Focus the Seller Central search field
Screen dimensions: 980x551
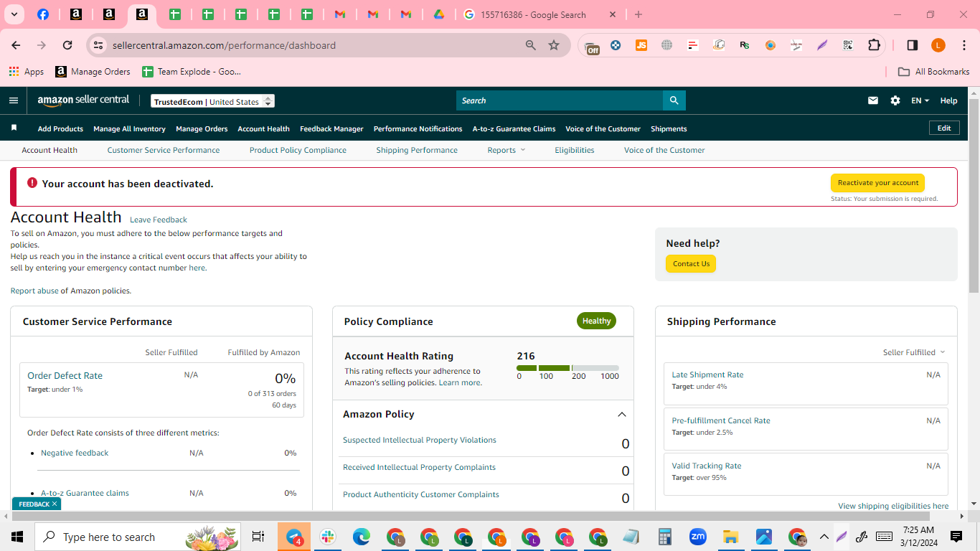click(560, 100)
